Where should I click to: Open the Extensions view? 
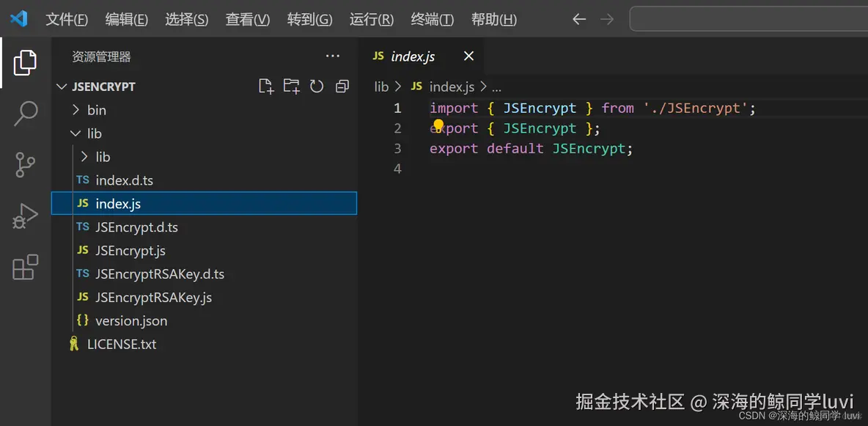[26, 268]
